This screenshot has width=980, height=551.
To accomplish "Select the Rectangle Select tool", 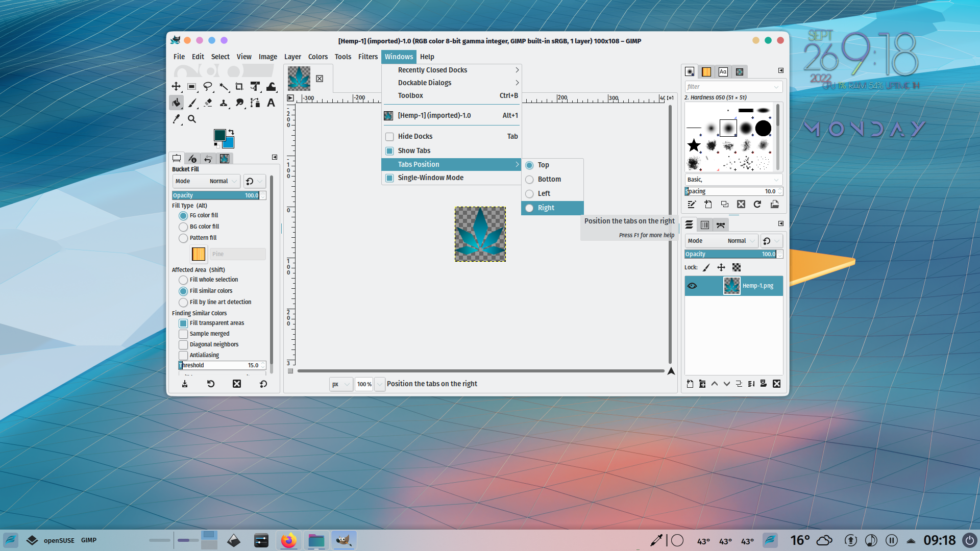I will (x=192, y=87).
